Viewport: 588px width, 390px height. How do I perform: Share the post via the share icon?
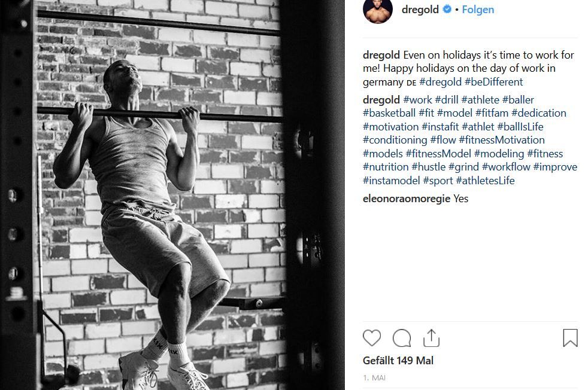pos(431,337)
